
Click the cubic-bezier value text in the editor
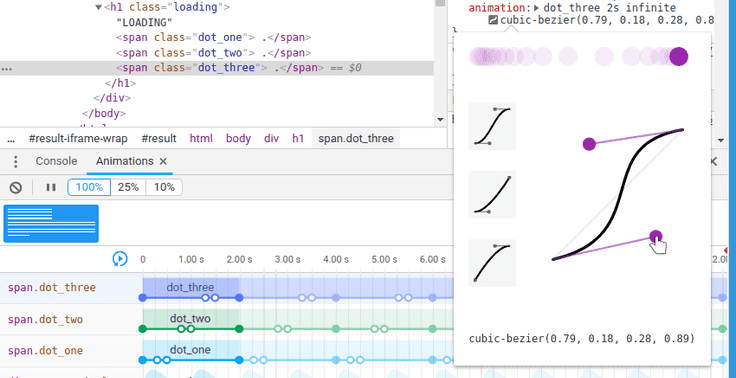click(582, 338)
